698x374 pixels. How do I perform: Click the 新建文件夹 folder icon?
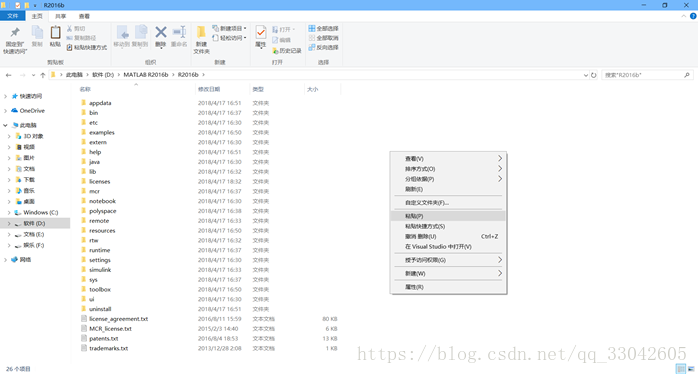click(201, 32)
